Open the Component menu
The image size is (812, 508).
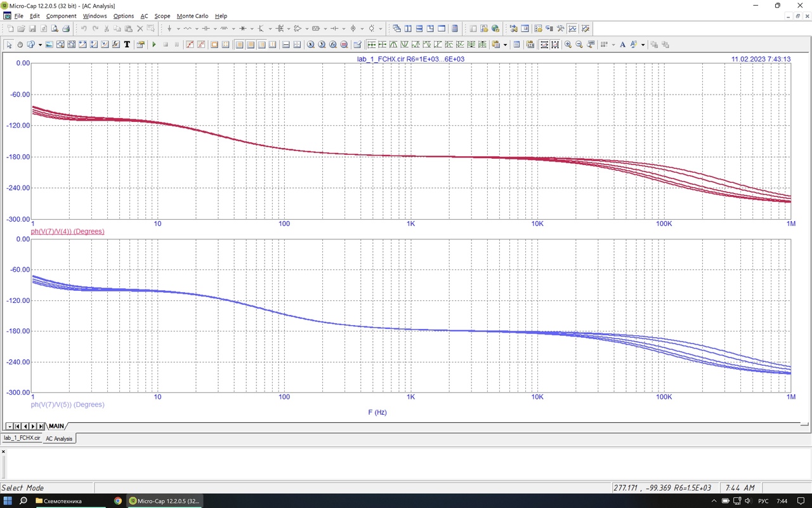61,16
